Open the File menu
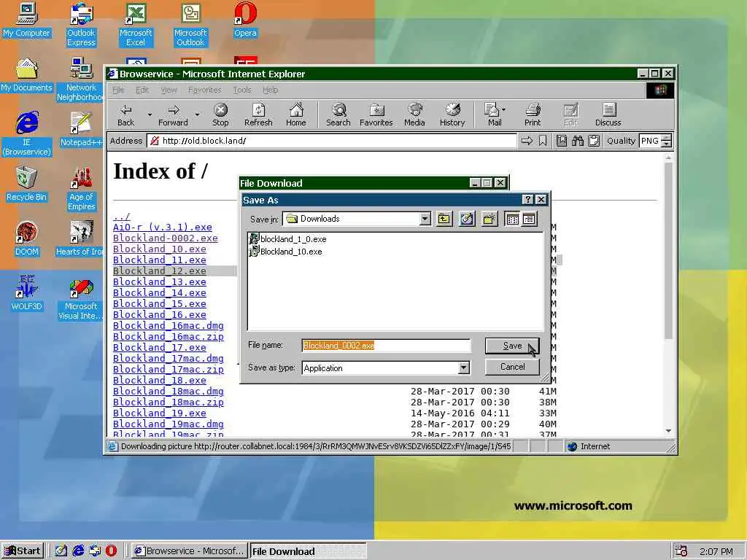747x560 pixels. click(x=118, y=90)
